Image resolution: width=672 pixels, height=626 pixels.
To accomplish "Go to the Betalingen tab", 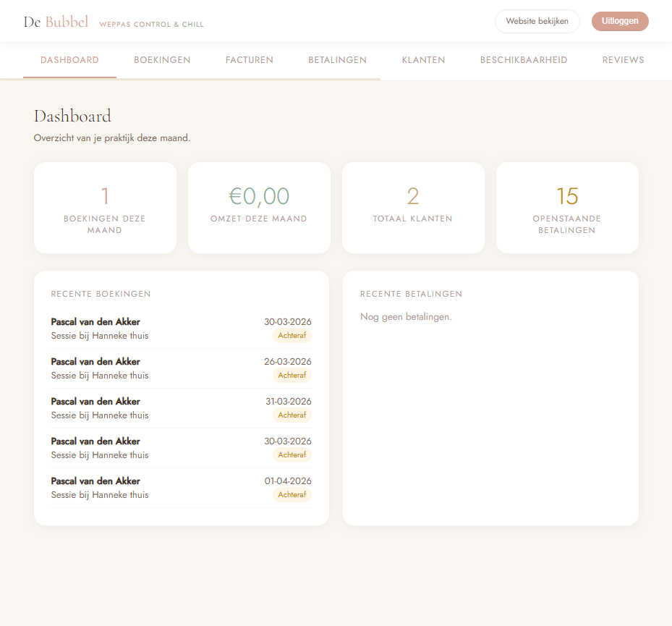I will click(x=337, y=60).
